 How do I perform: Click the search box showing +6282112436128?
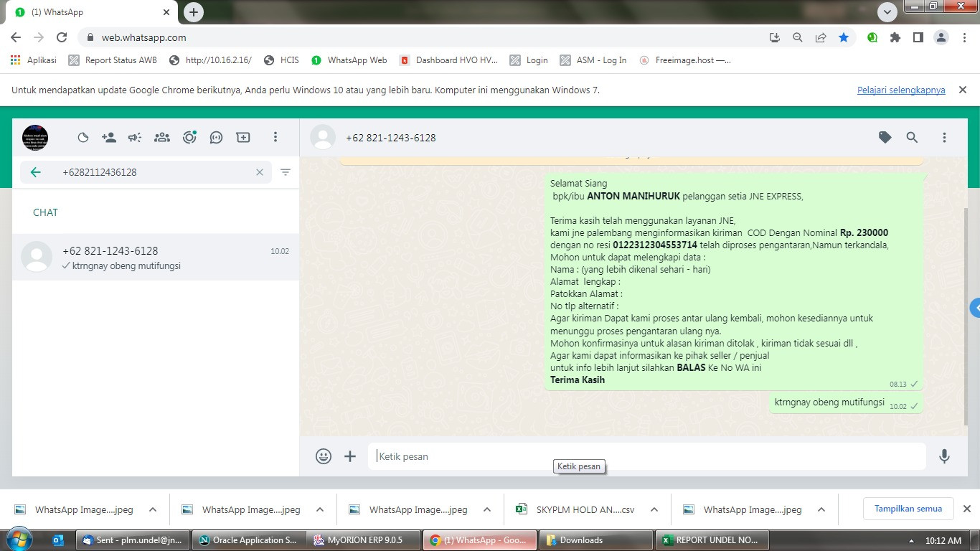click(146, 172)
